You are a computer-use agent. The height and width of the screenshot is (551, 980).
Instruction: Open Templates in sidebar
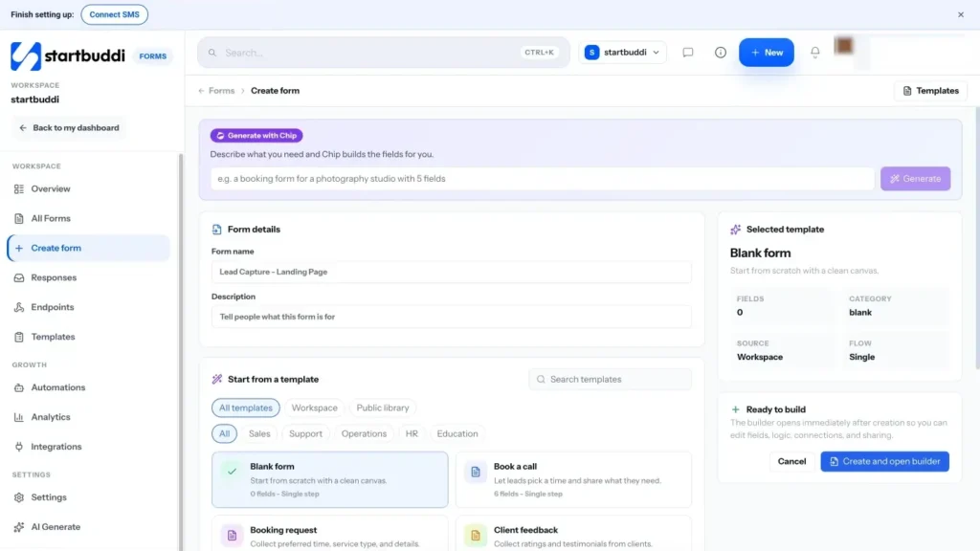pyautogui.click(x=88, y=337)
